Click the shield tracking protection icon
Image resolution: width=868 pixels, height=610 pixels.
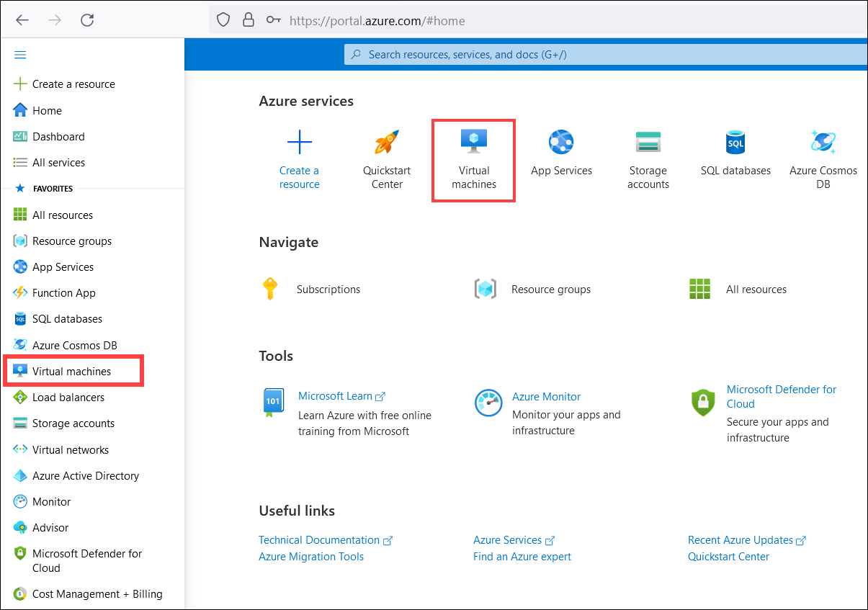click(x=223, y=20)
